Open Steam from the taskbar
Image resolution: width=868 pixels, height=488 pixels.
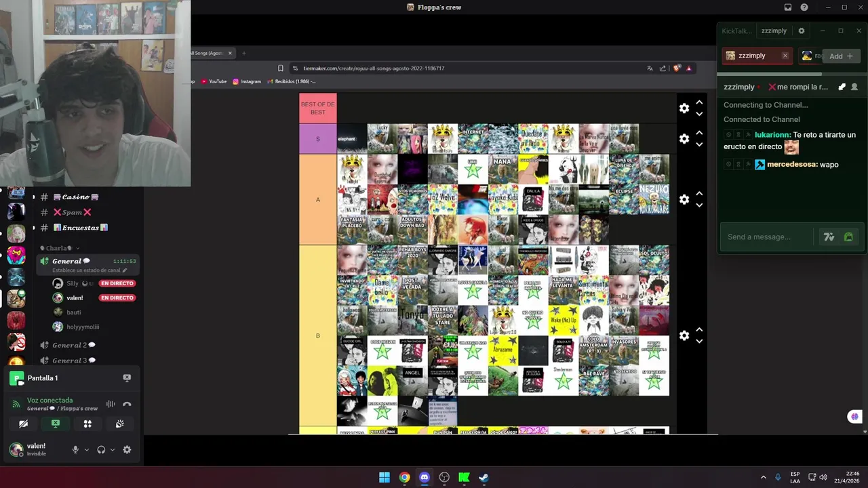click(484, 477)
